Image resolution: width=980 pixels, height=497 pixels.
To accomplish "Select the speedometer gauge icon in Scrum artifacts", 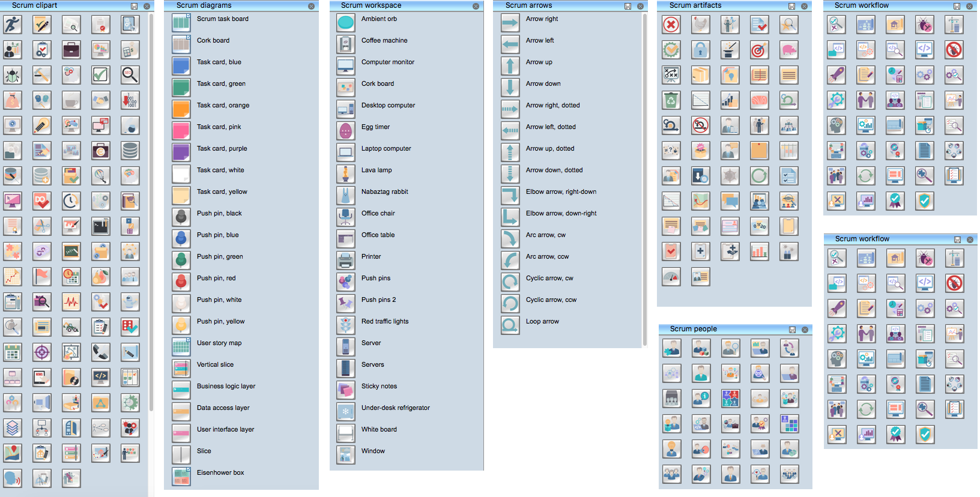I will pyautogui.click(x=671, y=277).
